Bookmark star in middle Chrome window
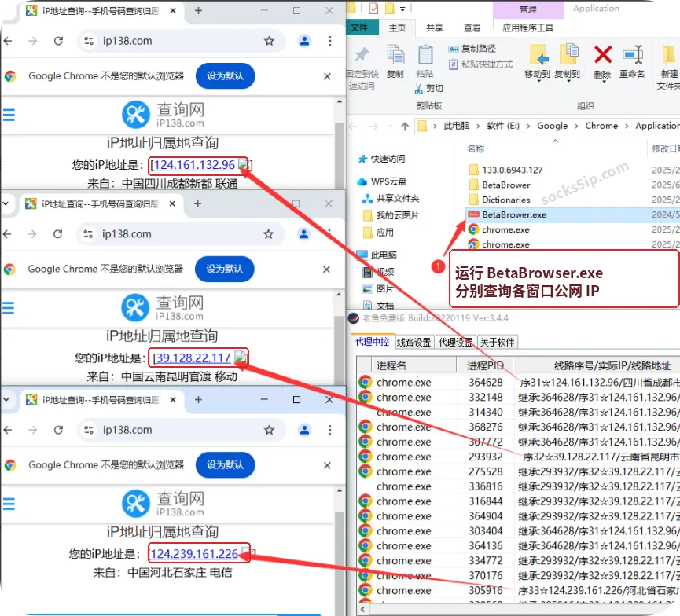Screen dimensions: 680x616 [268, 234]
